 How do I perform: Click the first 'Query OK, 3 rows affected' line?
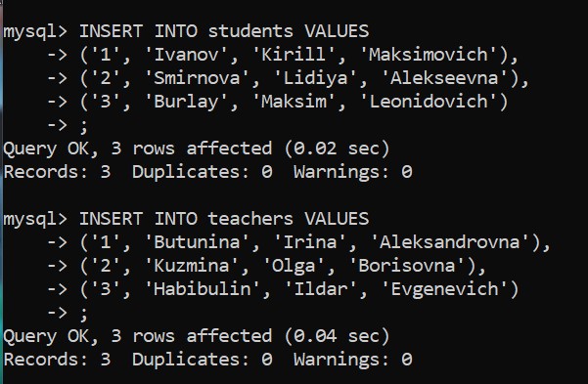(138, 149)
